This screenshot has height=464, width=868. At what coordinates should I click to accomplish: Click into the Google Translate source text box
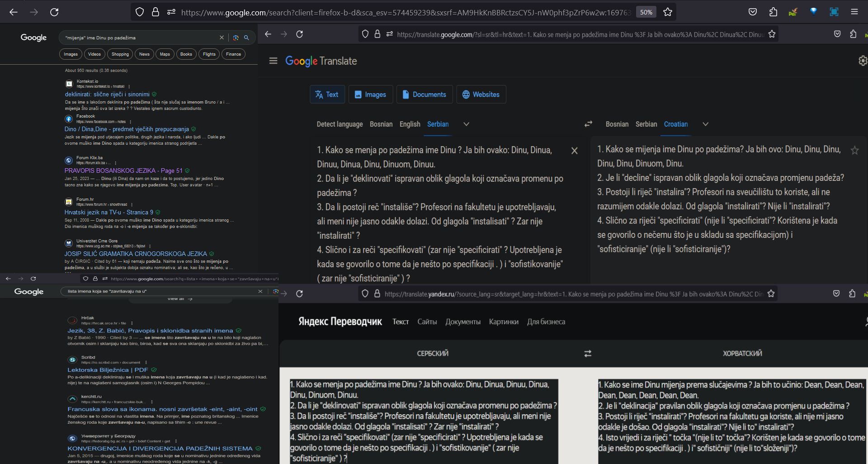coord(441,214)
